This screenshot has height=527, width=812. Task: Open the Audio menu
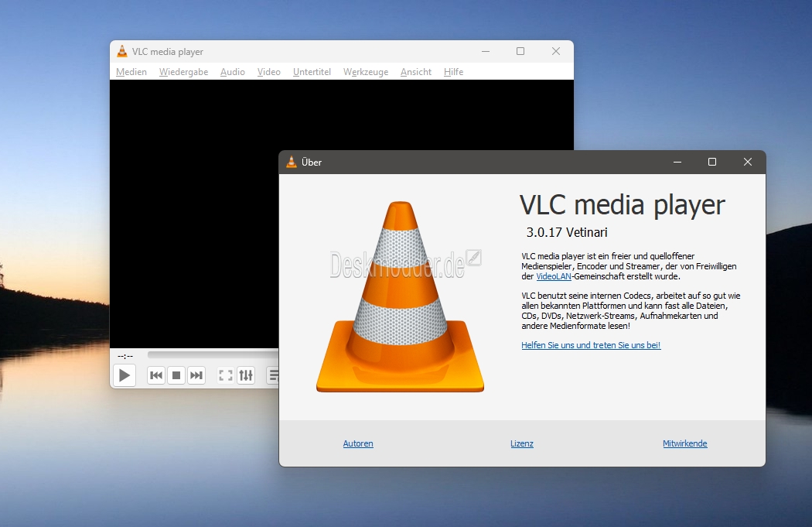pyautogui.click(x=233, y=72)
